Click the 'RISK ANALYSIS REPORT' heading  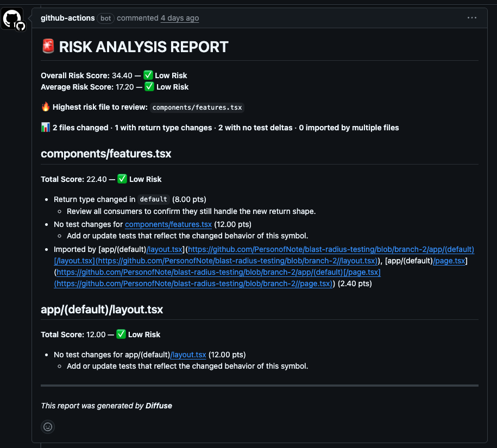143,47
